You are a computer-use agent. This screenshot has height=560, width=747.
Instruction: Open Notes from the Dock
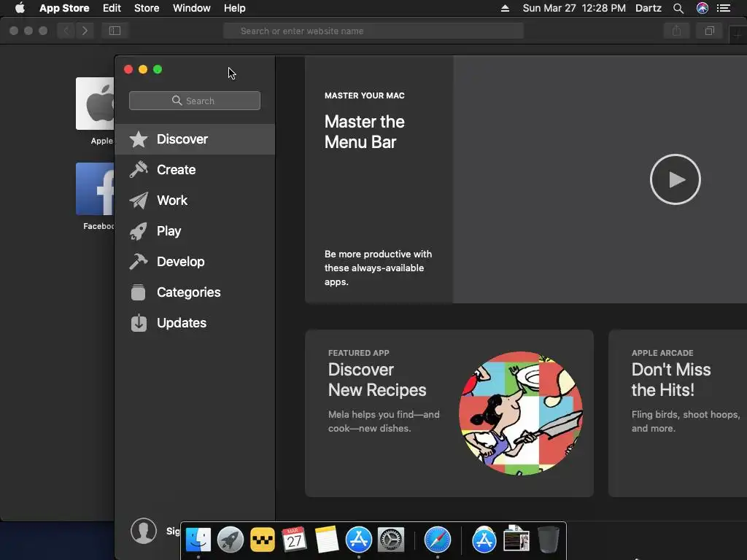point(326,540)
